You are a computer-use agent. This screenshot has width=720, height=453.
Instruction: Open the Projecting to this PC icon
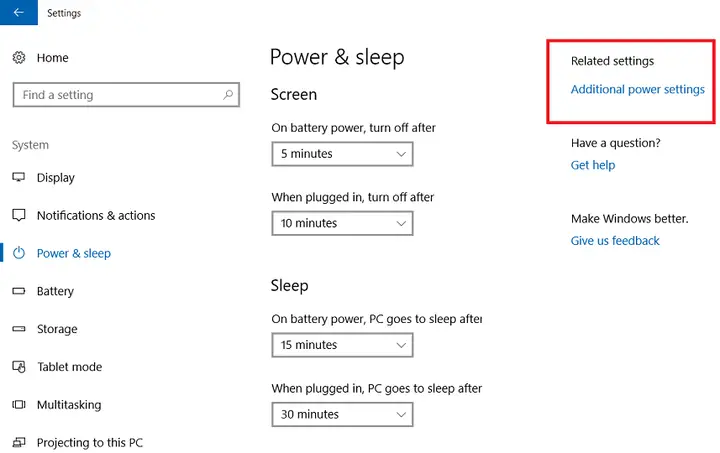19,442
